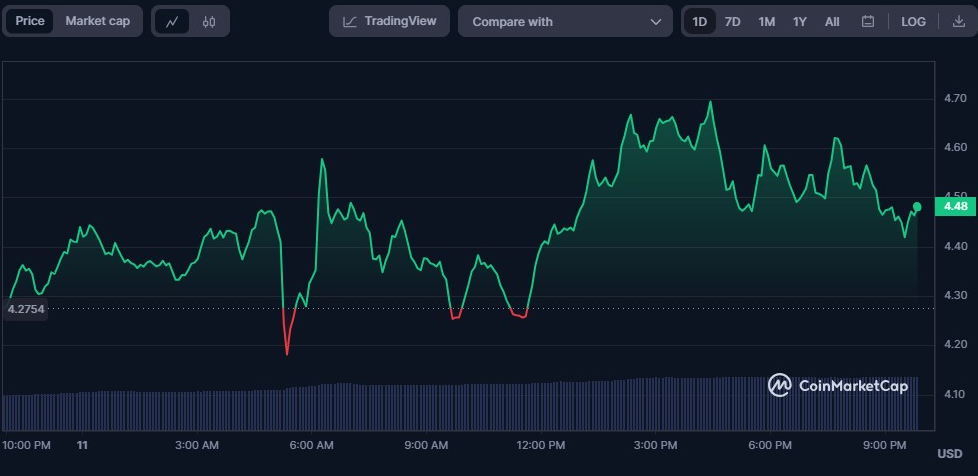Select the 1Y time range
The image size is (978, 476).
tap(799, 21)
